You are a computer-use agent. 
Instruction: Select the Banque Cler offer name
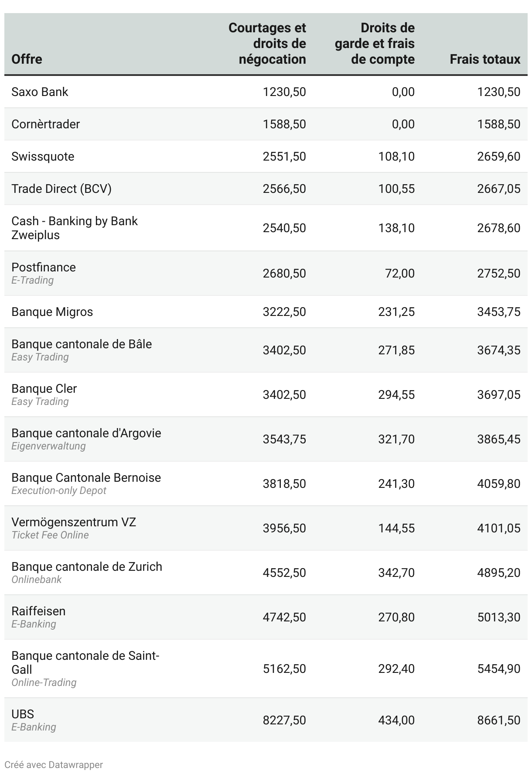point(44,388)
